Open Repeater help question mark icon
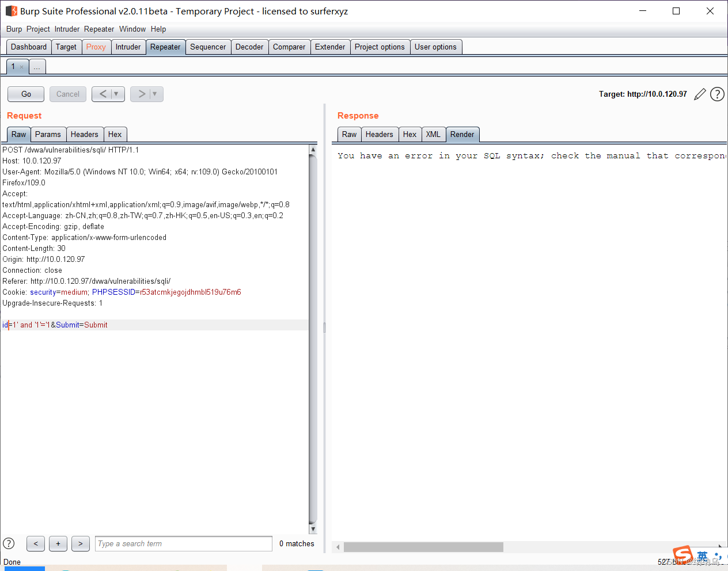This screenshot has width=728, height=571. [717, 94]
